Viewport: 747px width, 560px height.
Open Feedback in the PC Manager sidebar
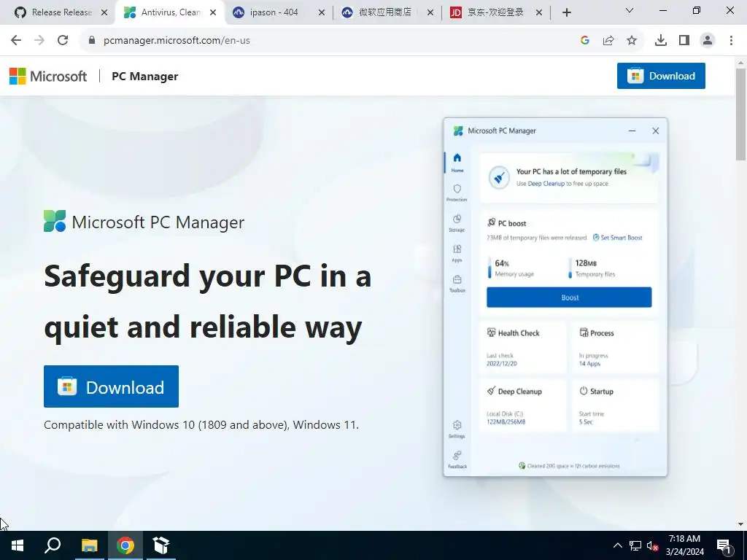pyautogui.click(x=457, y=459)
